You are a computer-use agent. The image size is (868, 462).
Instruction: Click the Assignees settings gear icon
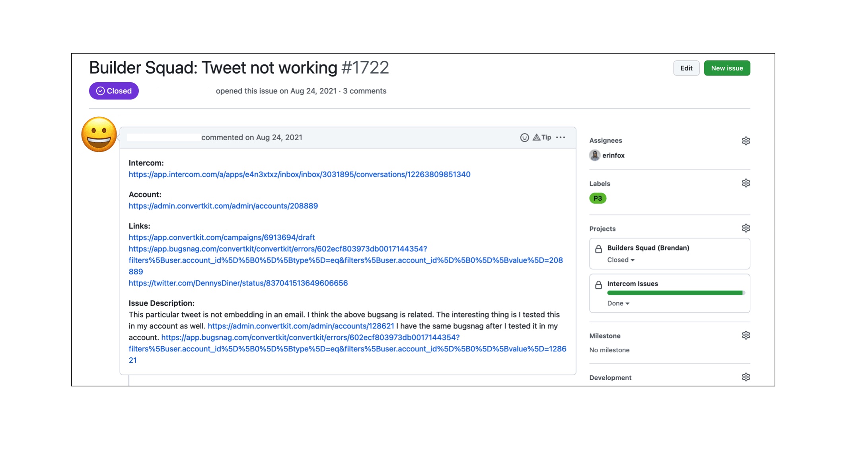[745, 140]
